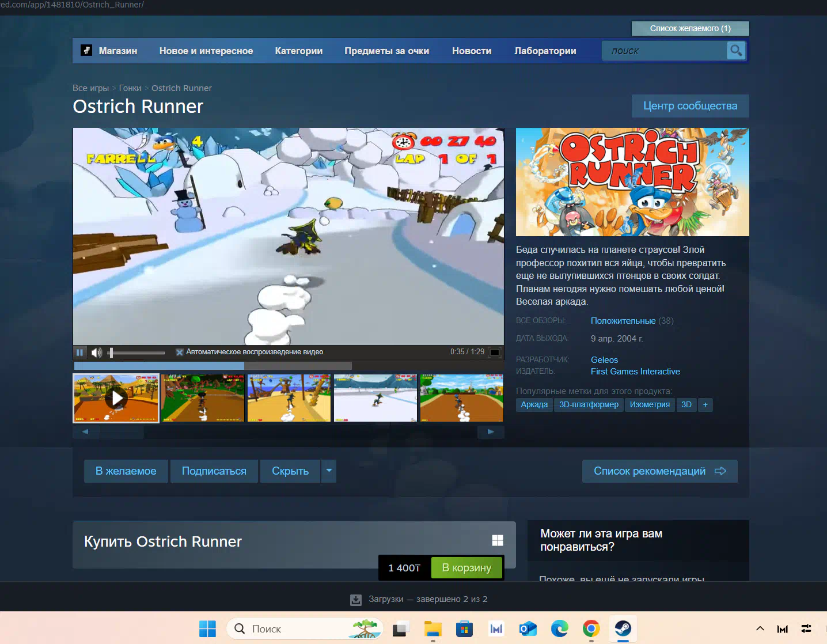Open Предметы за очки tab
The height and width of the screenshot is (644, 827).
(x=387, y=51)
